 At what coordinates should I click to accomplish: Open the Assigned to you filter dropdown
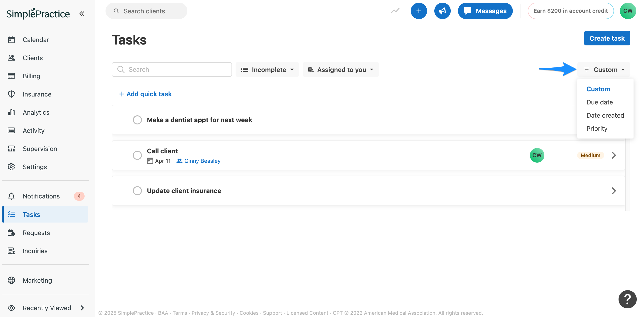point(341,70)
